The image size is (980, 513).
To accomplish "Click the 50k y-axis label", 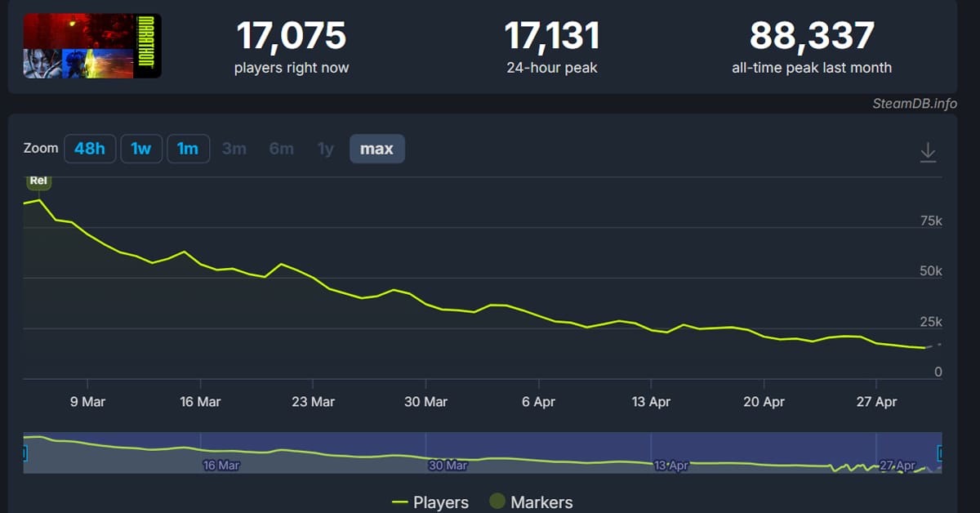I will point(930,271).
